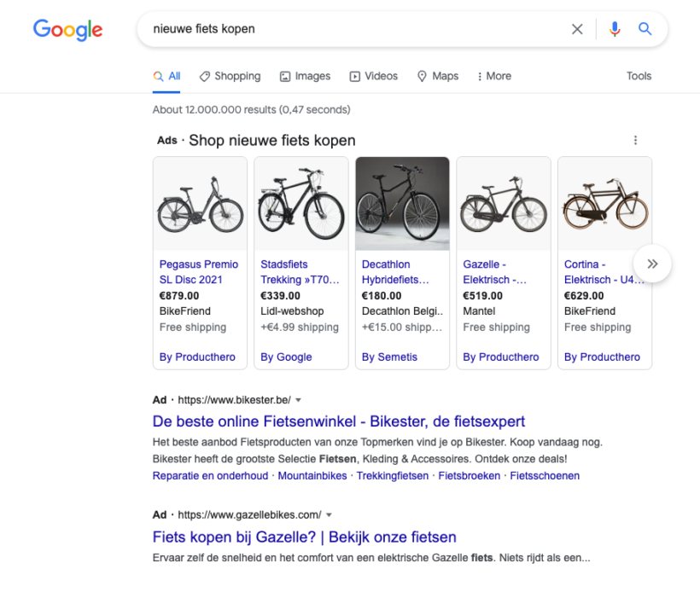Click By Producthero under the Pegasus card
The width and height of the screenshot is (700, 592).
197,357
